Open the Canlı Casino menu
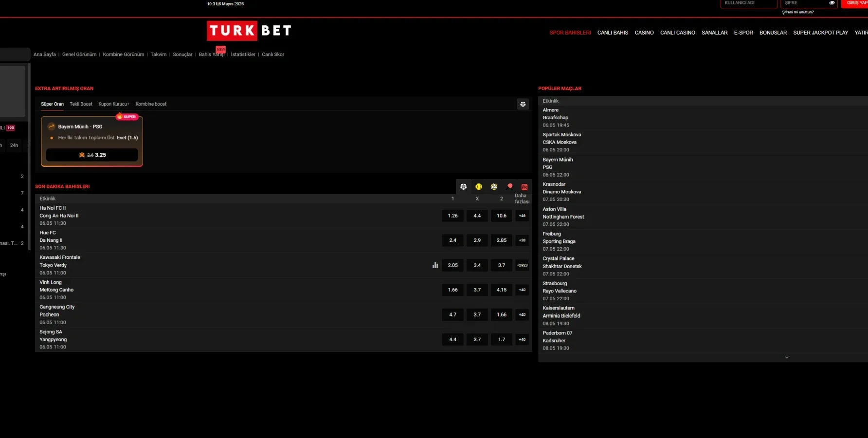This screenshot has height=438, width=868. [x=678, y=33]
